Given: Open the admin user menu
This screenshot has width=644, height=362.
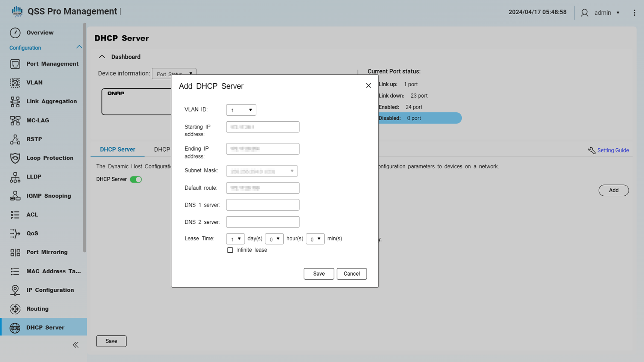Looking at the screenshot, I should (601, 13).
